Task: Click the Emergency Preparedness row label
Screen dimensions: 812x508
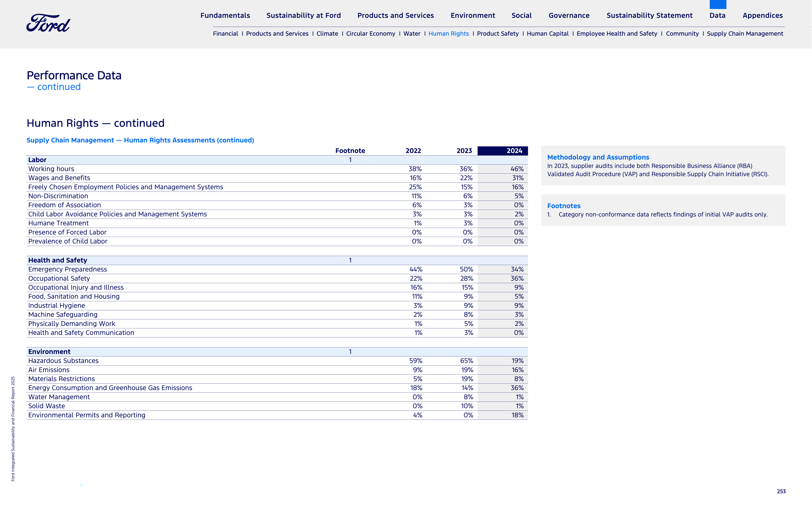Action: (67, 269)
